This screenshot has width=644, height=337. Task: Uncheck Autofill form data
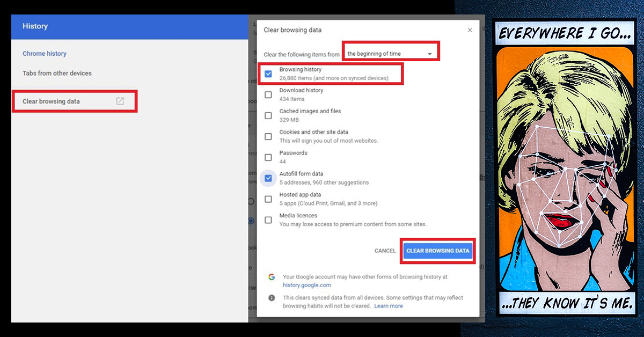(x=268, y=178)
